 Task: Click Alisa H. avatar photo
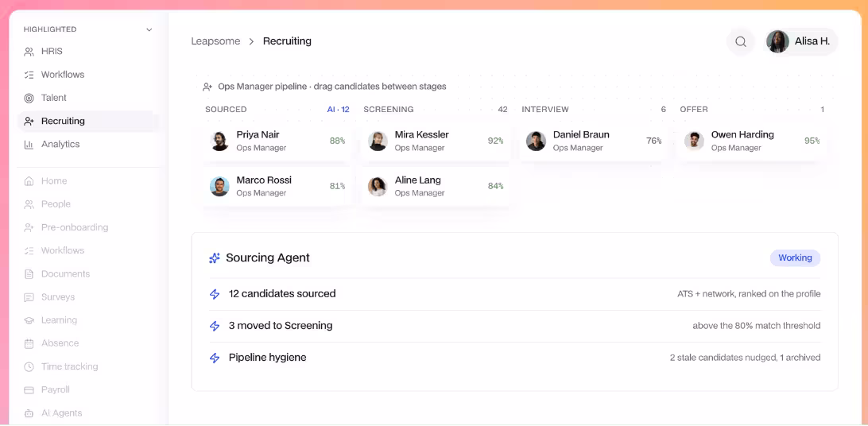pyautogui.click(x=777, y=41)
